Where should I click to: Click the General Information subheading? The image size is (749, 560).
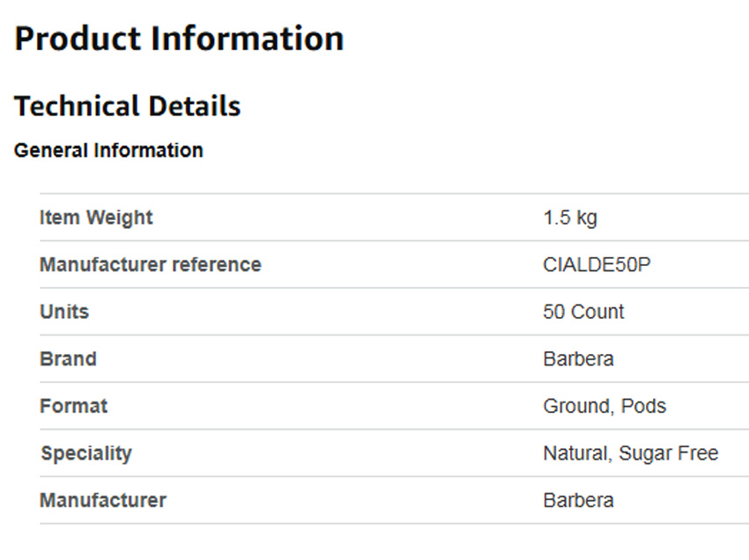pos(108,151)
